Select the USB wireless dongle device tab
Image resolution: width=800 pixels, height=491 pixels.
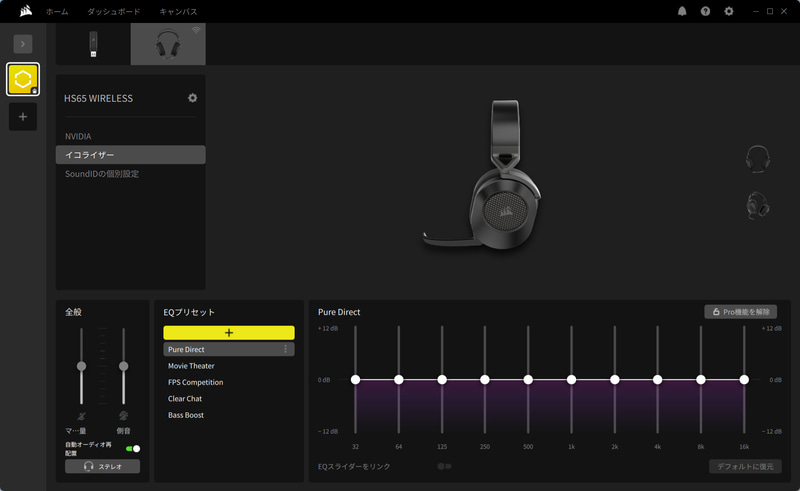pos(93,44)
